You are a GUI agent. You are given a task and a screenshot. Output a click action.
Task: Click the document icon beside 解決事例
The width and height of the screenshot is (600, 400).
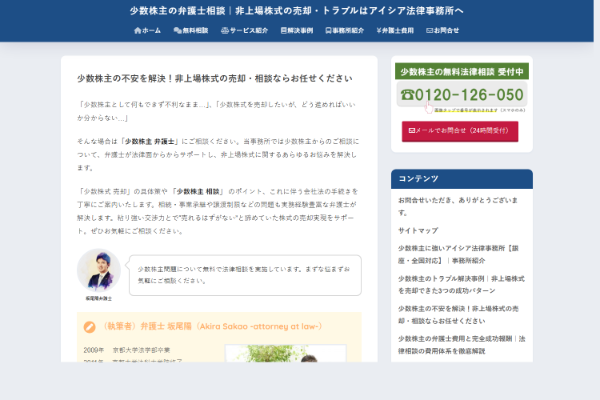(284, 31)
